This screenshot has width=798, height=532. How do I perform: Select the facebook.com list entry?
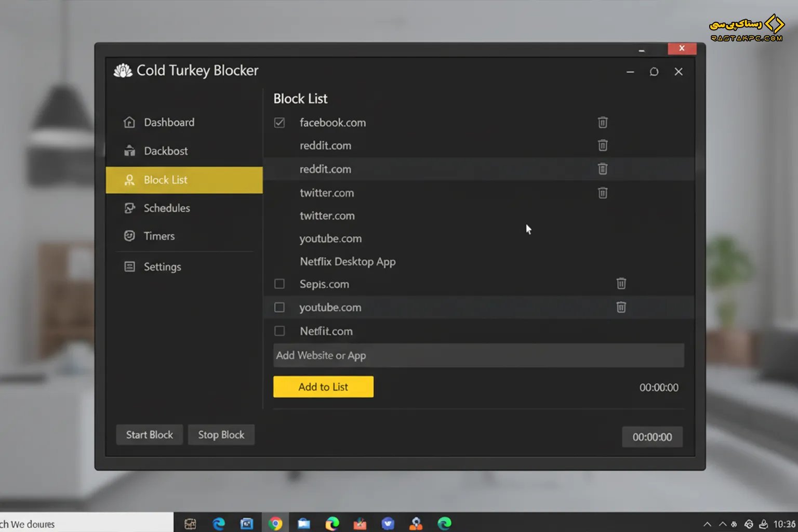click(x=332, y=123)
